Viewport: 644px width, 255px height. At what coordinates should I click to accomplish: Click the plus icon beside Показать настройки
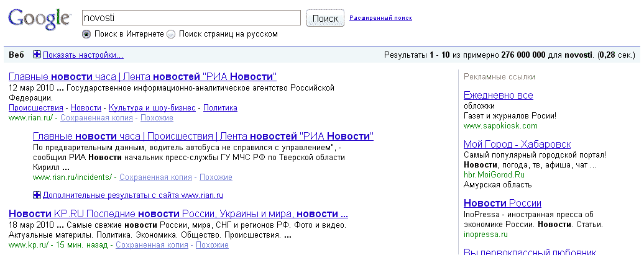click(37, 55)
